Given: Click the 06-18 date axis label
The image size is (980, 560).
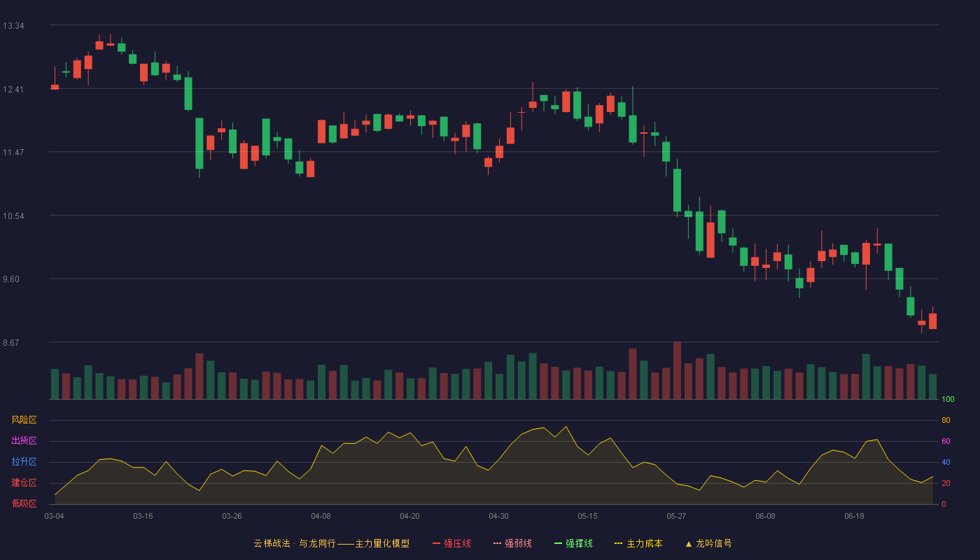Looking at the screenshot, I should (855, 516).
